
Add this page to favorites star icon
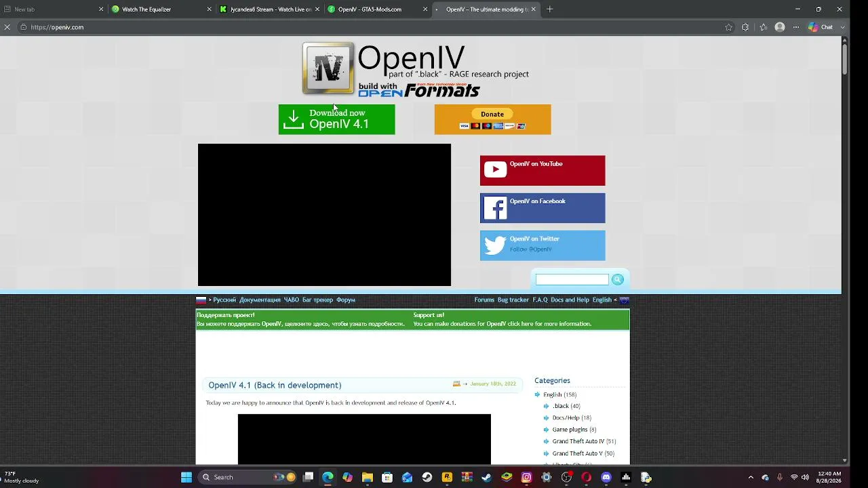(729, 27)
